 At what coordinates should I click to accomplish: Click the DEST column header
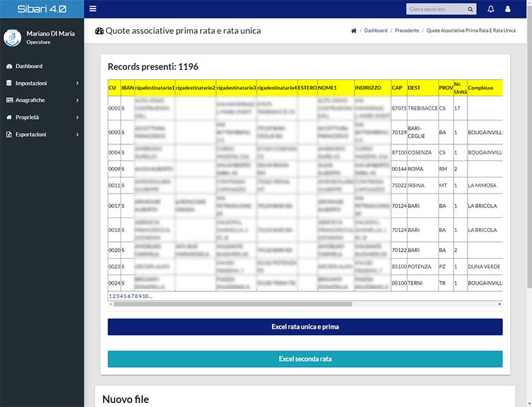click(x=423, y=88)
